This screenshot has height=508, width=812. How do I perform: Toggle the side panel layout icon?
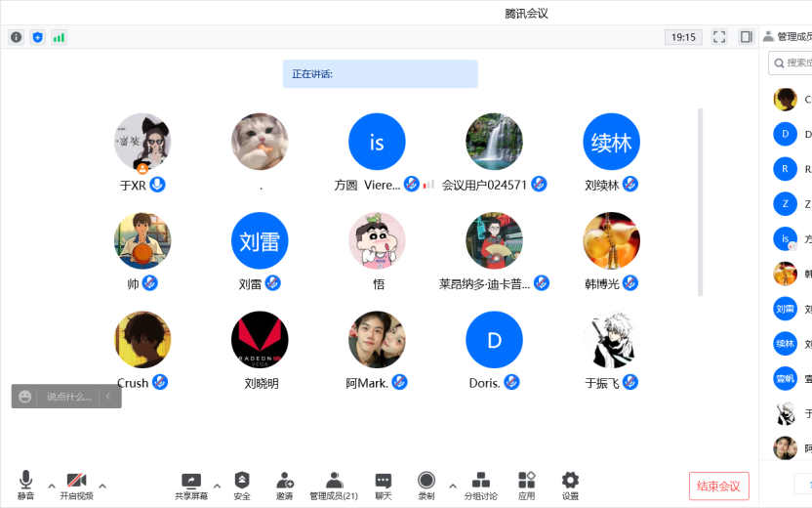[x=747, y=37]
